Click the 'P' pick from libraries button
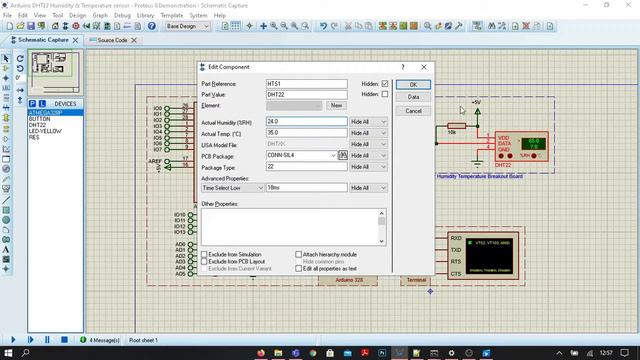The height and width of the screenshot is (360, 640). (x=33, y=104)
